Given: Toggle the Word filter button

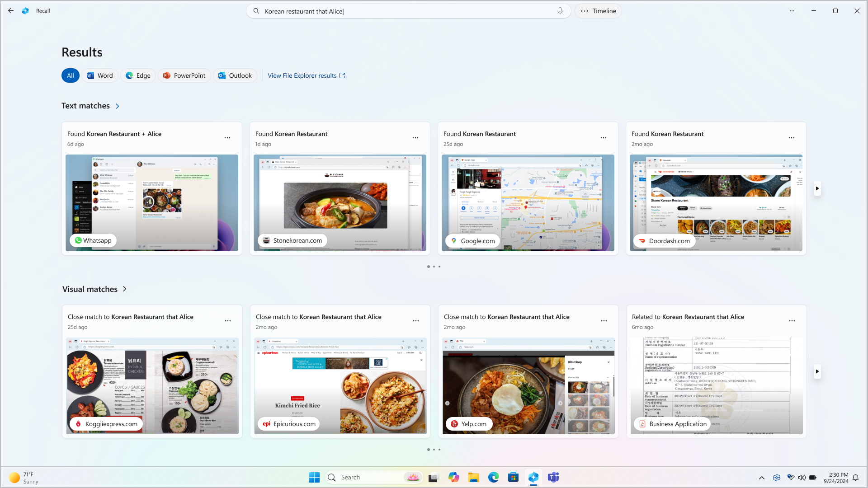Looking at the screenshot, I should click(99, 75).
